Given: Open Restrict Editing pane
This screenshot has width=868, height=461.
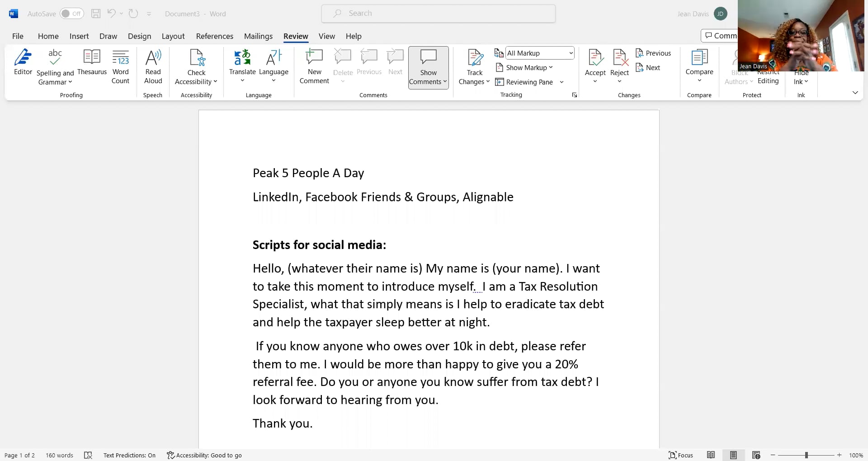Looking at the screenshot, I should 768,77.
